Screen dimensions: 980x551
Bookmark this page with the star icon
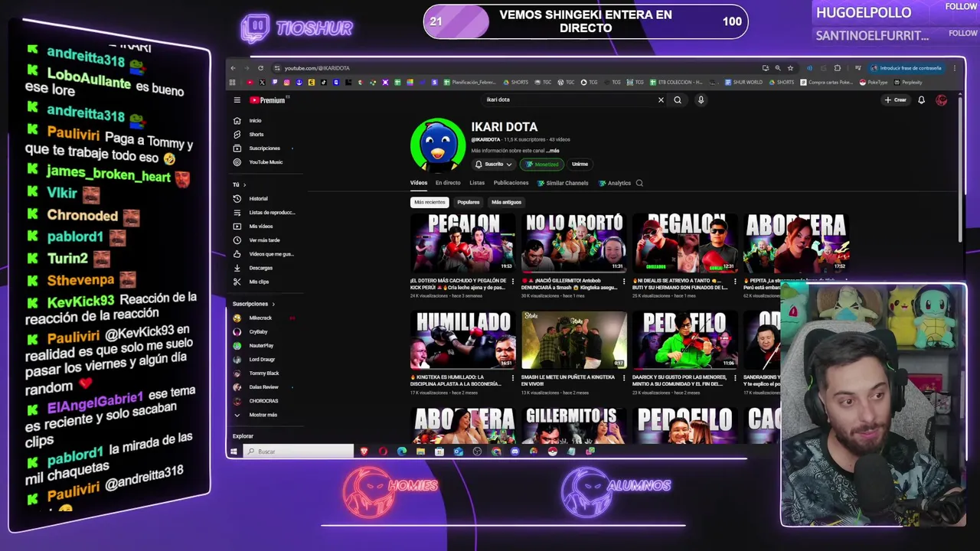pyautogui.click(x=790, y=68)
